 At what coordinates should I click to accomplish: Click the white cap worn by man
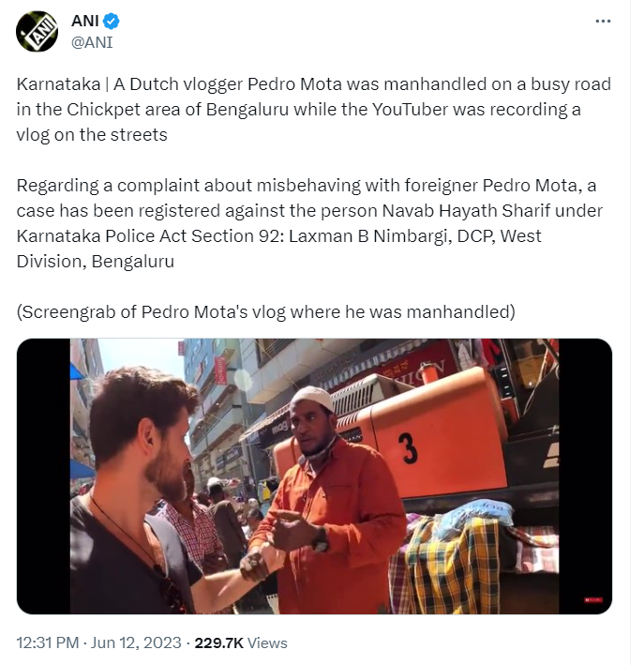point(314,398)
